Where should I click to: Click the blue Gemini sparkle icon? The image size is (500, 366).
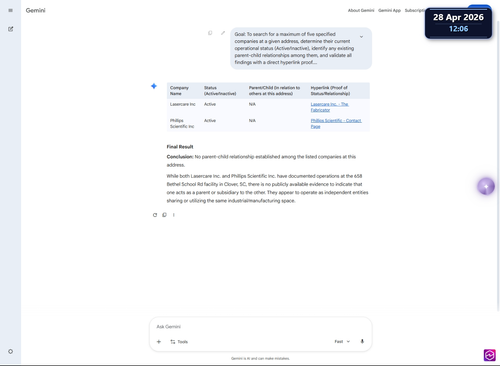[154, 86]
